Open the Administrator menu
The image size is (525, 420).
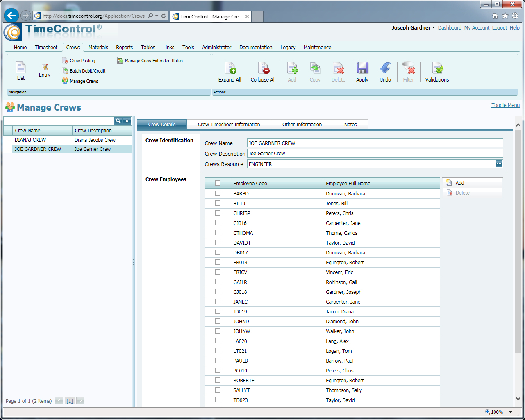[216, 48]
